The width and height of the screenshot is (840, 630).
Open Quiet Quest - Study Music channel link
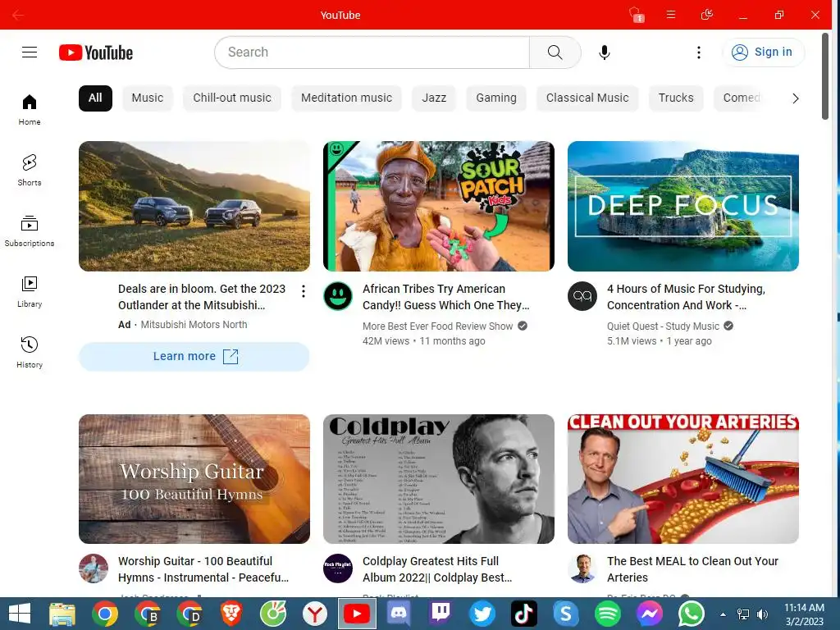point(663,326)
